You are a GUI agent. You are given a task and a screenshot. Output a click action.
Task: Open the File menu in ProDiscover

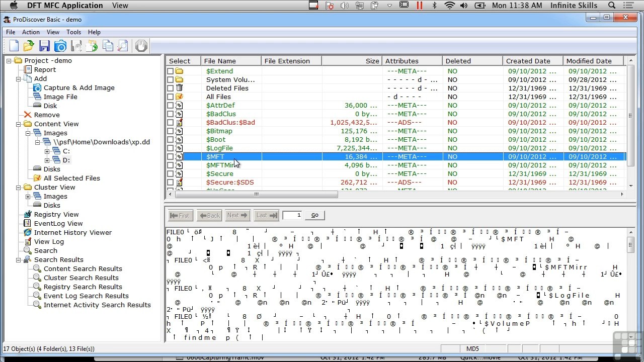click(x=11, y=32)
